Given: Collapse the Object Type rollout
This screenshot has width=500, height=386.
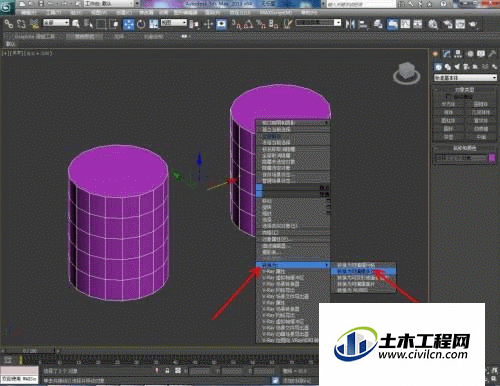Looking at the screenshot, I should tap(465, 90).
